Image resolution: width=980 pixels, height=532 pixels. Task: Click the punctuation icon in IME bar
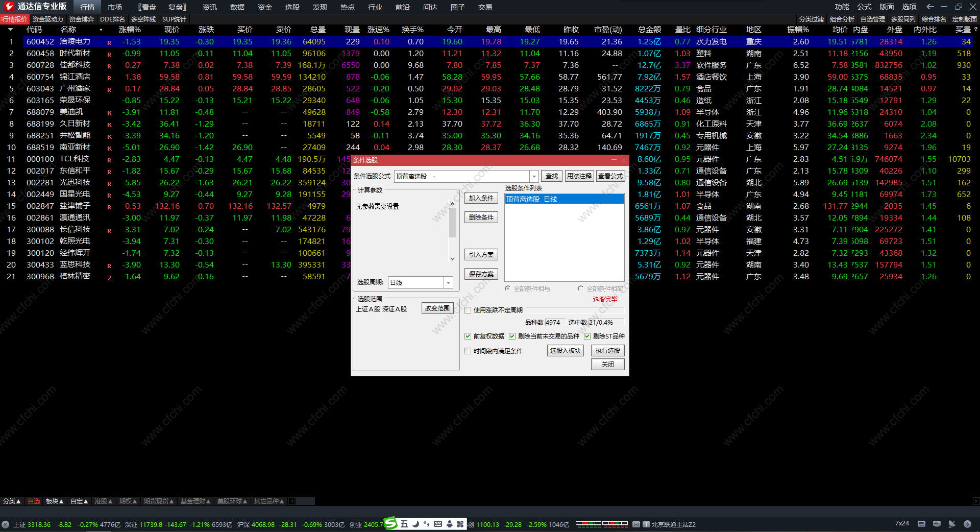[426, 524]
